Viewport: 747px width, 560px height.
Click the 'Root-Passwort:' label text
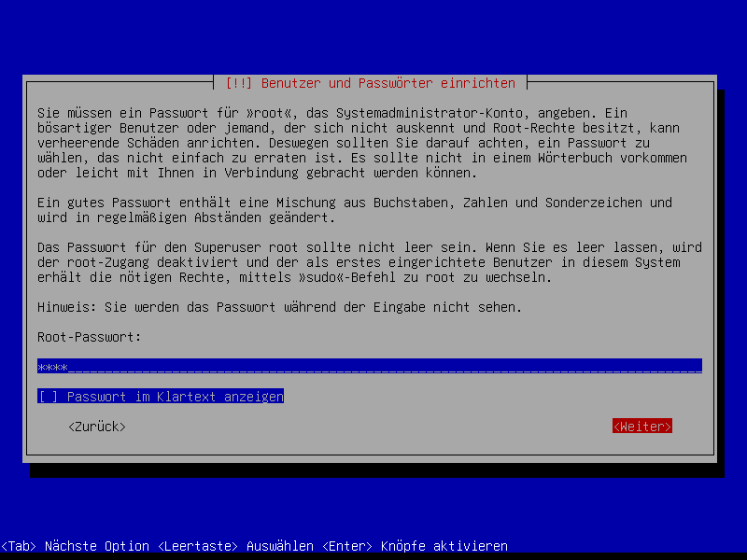(90, 337)
